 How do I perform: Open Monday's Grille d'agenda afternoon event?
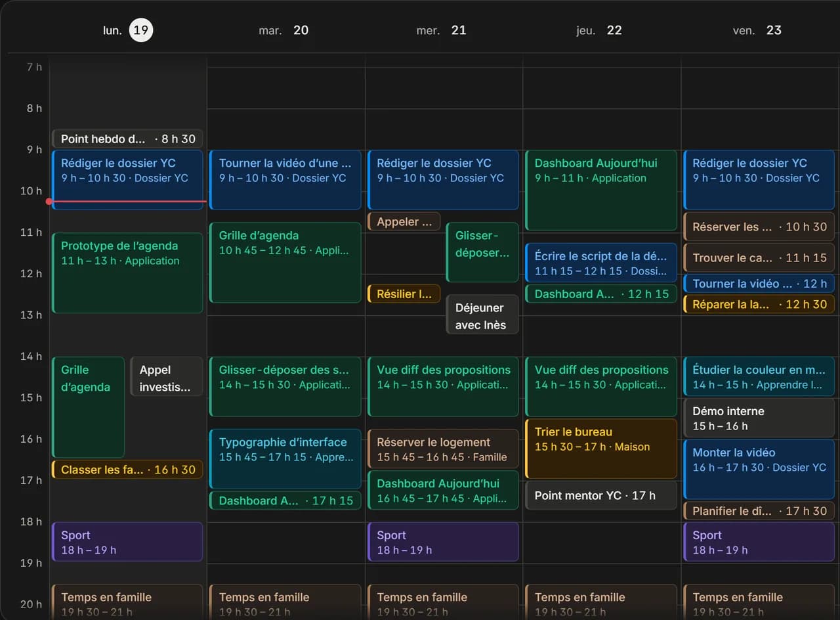(88, 407)
